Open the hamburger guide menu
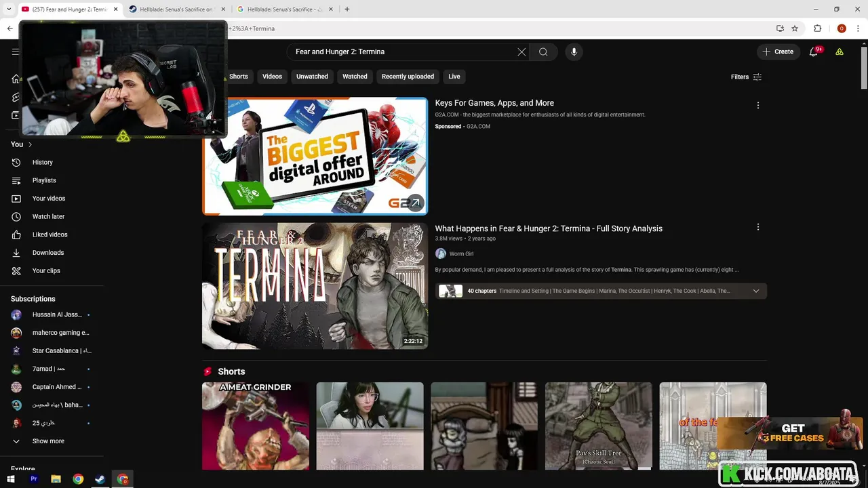Screen dimensions: 868x488 [15, 52]
